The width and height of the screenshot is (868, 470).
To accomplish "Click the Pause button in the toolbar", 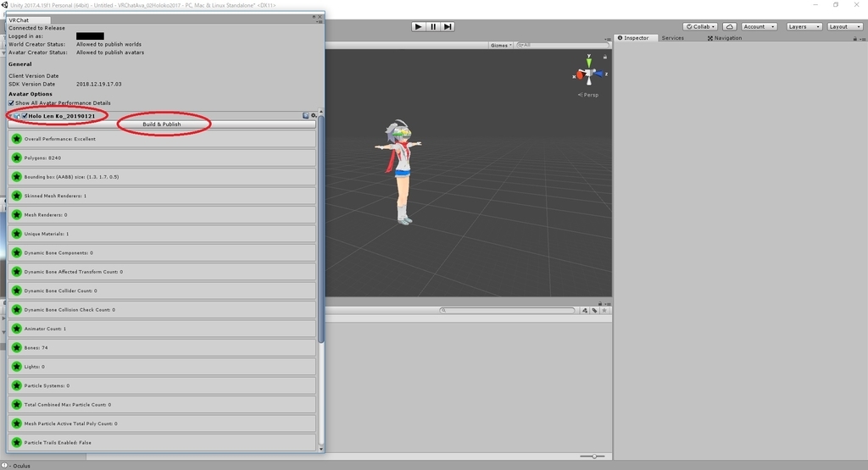I will pos(433,26).
